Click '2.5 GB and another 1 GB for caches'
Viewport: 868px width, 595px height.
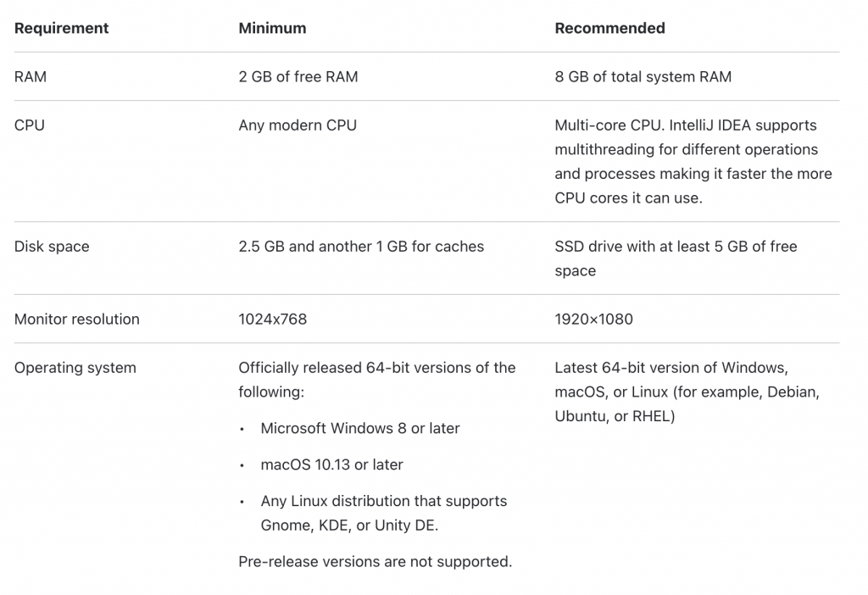pos(361,247)
